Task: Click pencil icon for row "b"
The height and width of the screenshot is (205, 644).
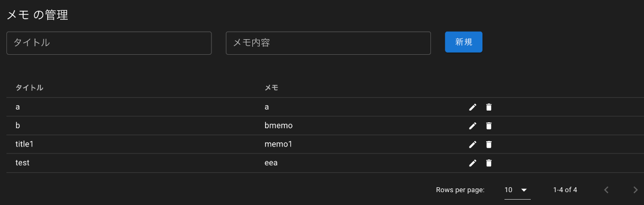Action: click(473, 126)
